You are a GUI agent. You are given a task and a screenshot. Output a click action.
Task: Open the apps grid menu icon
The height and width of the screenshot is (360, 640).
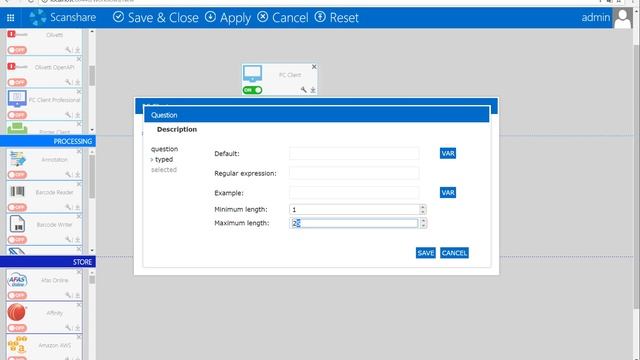tap(11, 18)
